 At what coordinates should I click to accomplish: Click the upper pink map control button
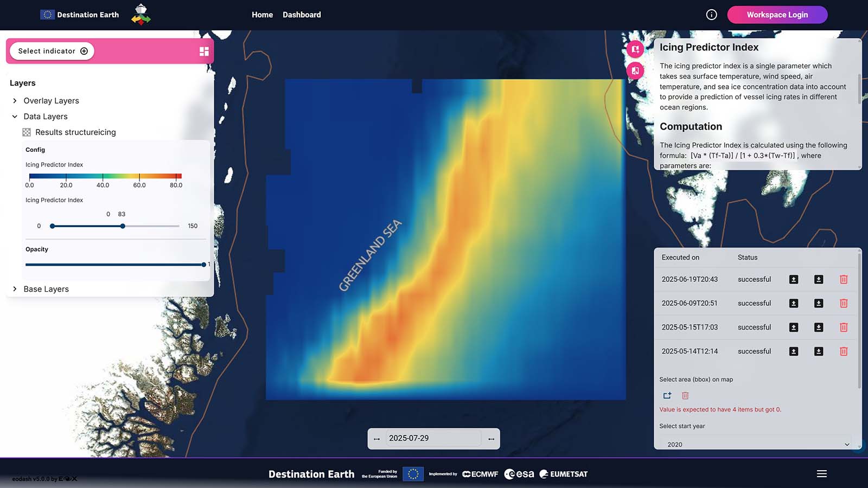635,49
